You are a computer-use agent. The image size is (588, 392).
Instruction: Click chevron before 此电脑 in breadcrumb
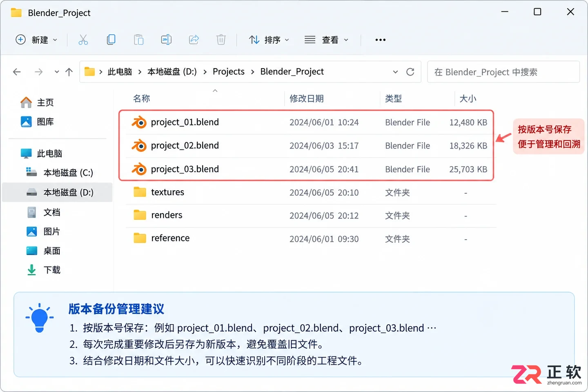(x=100, y=72)
